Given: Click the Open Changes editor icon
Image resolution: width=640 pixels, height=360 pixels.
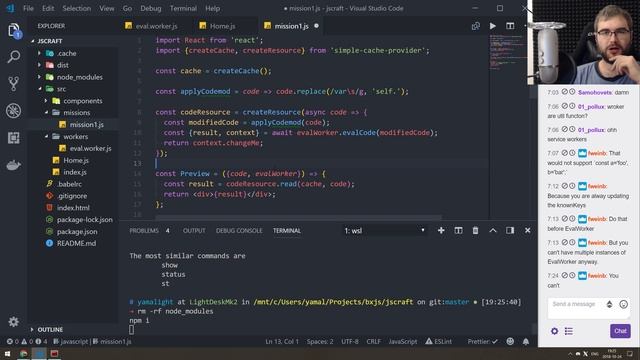Looking at the screenshot, I should [476, 26].
